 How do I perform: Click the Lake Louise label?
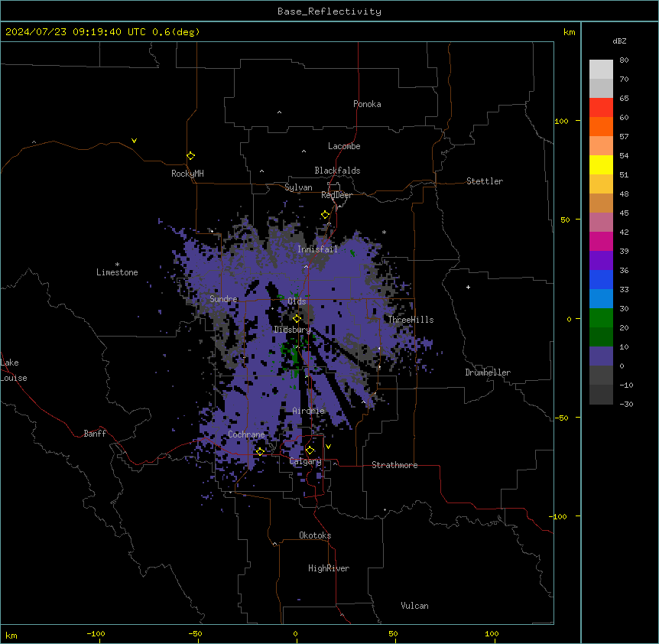pos(14,370)
